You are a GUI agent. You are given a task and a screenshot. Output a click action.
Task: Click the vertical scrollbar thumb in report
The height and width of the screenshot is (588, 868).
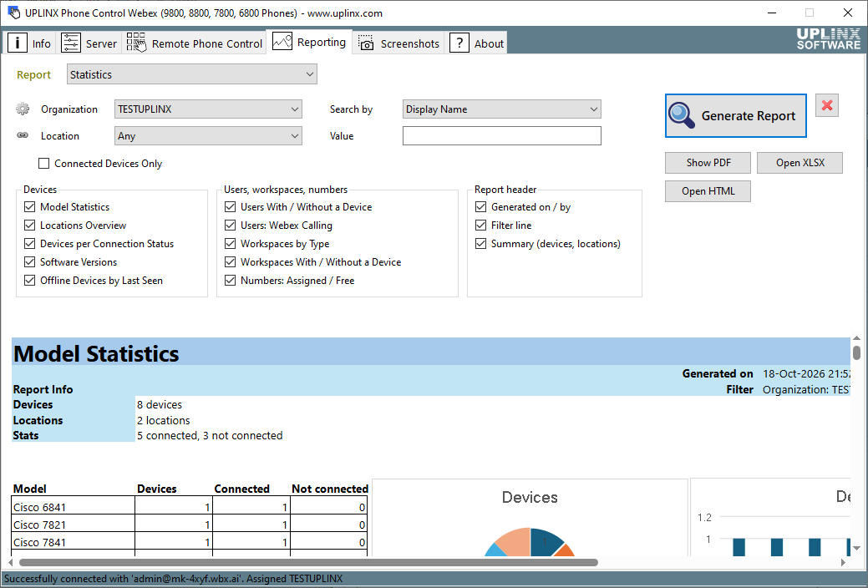(857, 352)
